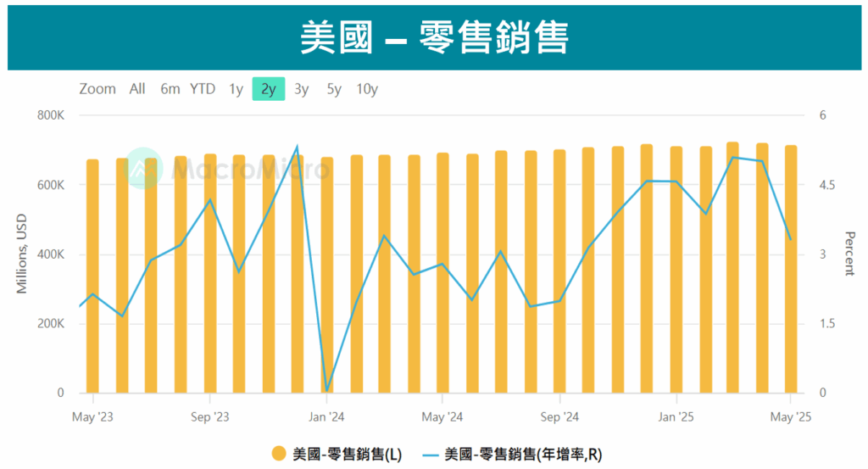Click the bar above Jan '25
This screenshot has width=868, height=469.
pyautogui.click(x=676, y=270)
